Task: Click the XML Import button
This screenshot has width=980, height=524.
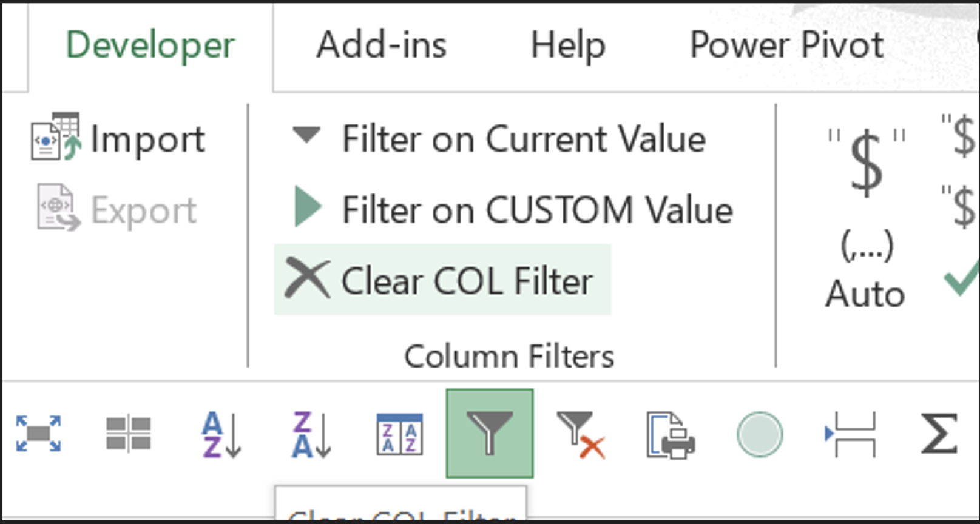Action: 118,138
